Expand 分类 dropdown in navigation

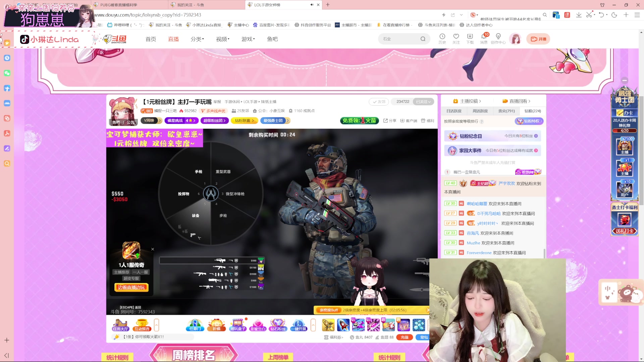197,39
